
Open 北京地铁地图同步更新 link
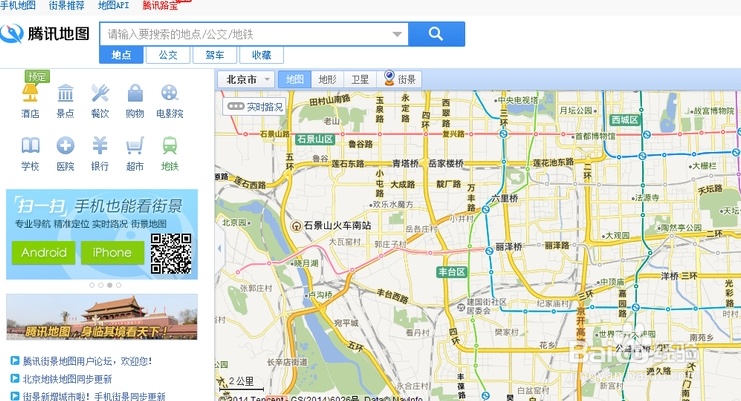pos(67,379)
